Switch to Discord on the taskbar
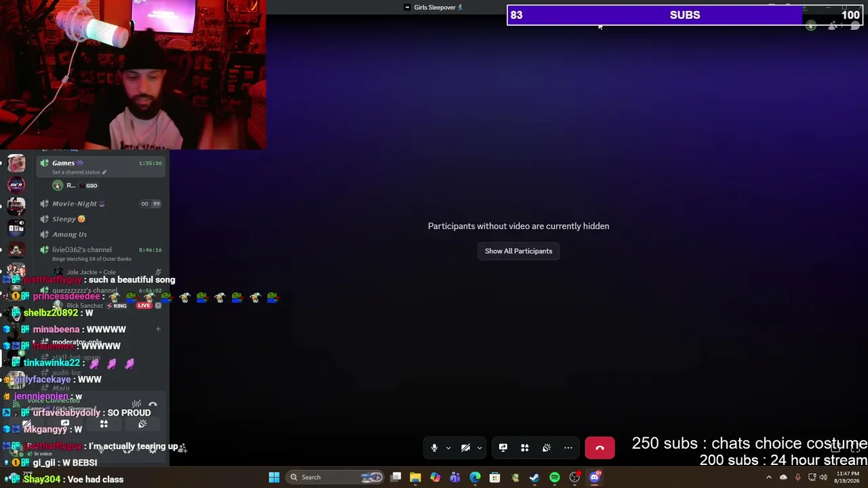This screenshot has height=488, width=868. point(595,477)
